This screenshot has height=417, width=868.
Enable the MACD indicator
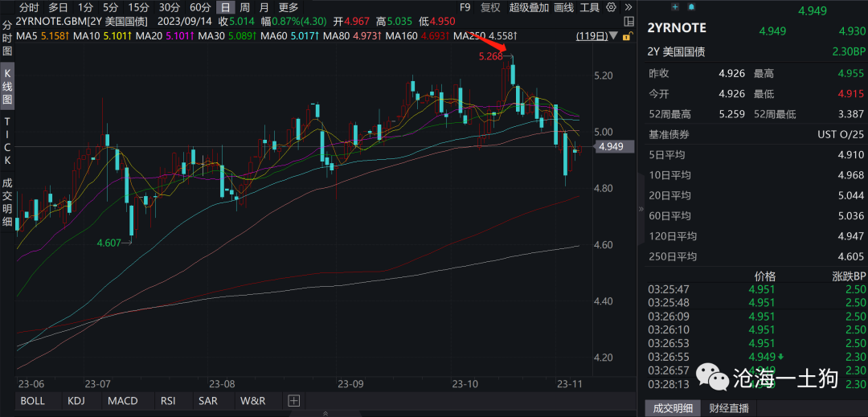coord(124,400)
